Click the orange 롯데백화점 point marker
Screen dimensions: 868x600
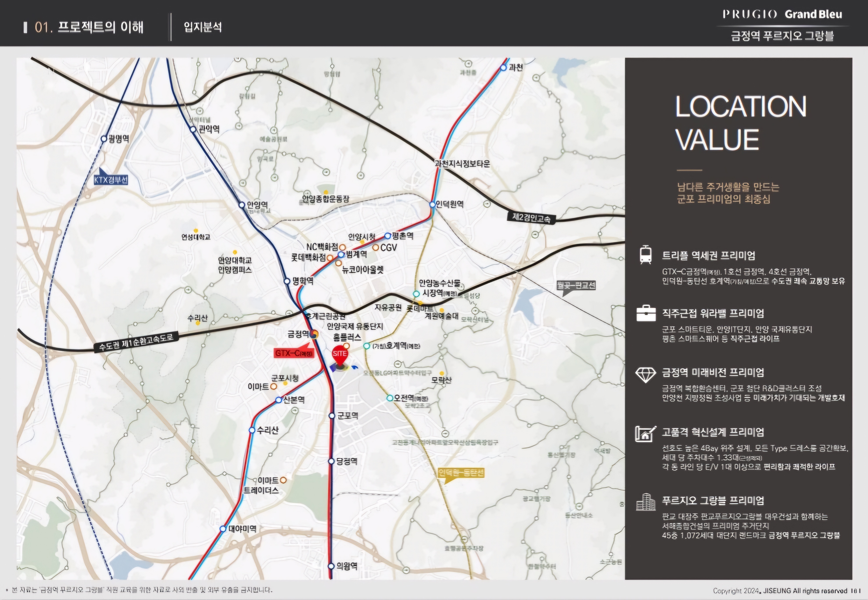point(329,258)
